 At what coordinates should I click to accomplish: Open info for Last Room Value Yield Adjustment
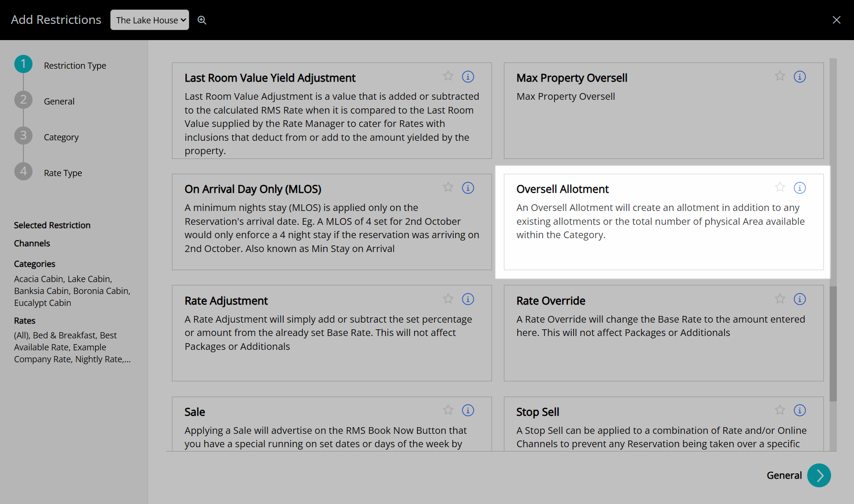(468, 76)
